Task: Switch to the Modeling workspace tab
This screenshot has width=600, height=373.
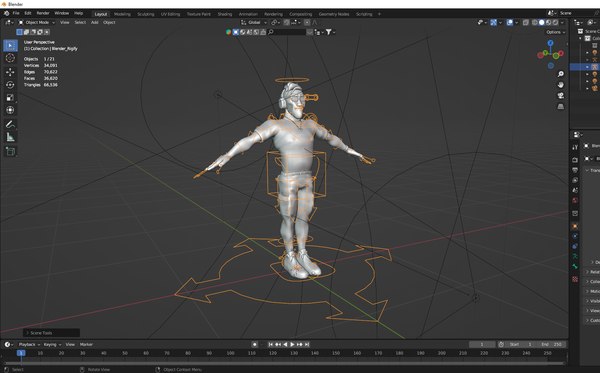Action: pyautogui.click(x=122, y=14)
